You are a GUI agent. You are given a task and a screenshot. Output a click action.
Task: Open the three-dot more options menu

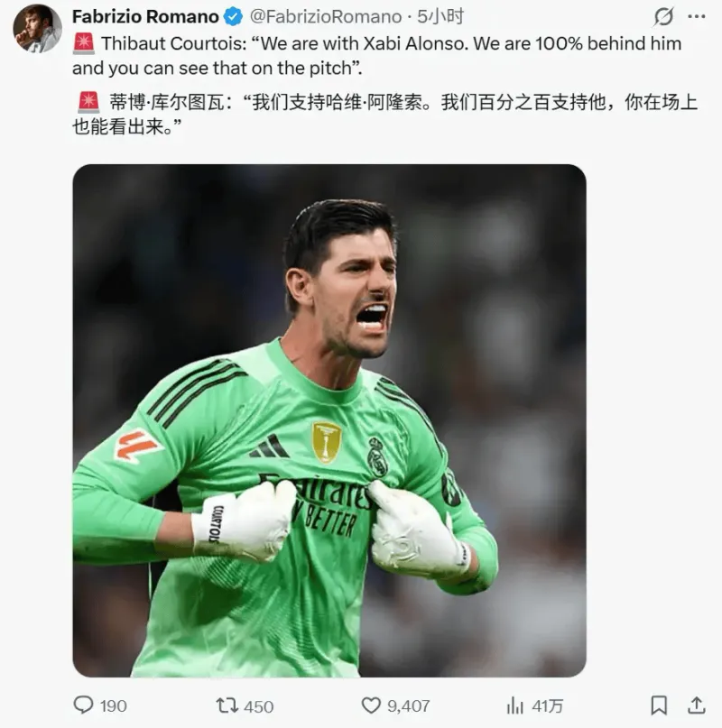pyautogui.click(x=697, y=17)
